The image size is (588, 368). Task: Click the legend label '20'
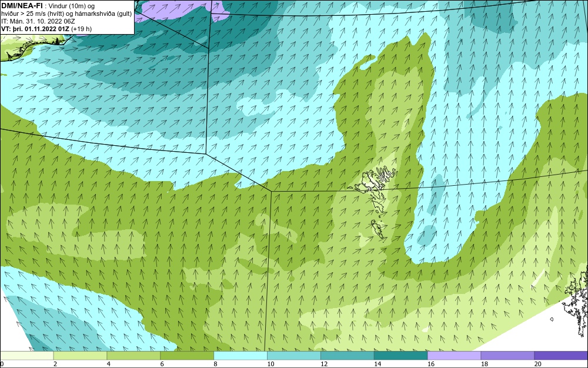click(x=538, y=364)
